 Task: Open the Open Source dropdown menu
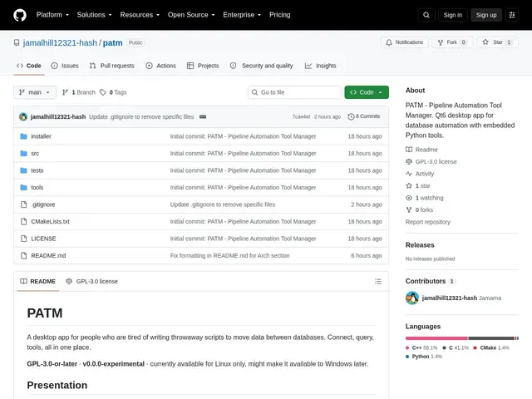pyautogui.click(x=191, y=15)
